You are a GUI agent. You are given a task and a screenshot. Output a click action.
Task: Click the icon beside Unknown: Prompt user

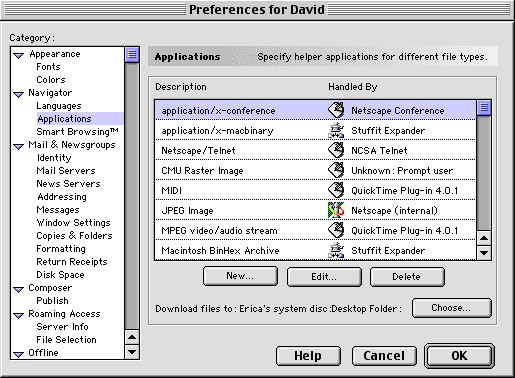[x=336, y=170]
